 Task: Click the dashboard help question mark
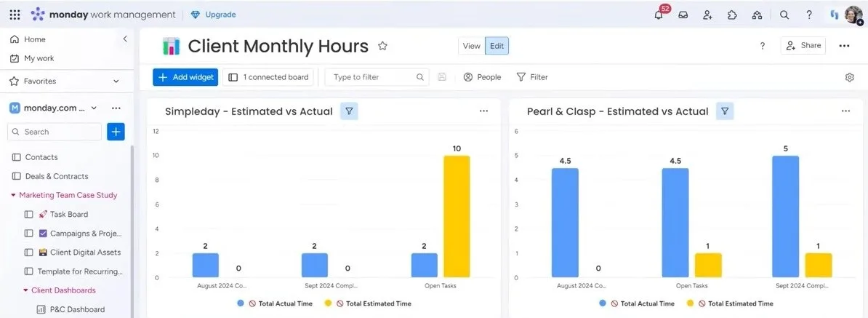pos(763,46)
